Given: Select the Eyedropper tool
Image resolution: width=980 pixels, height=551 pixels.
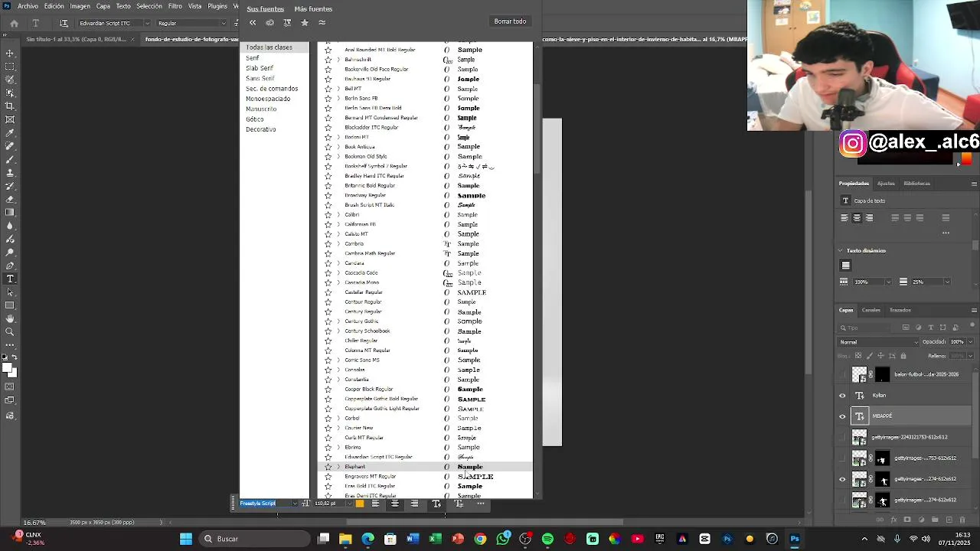Looking at the screenshot, I should pyautogui.click(x=10, y=132).
